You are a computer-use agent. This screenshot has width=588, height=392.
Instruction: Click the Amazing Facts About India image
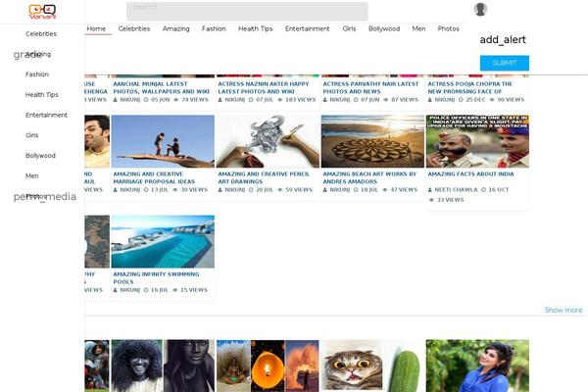pyautogui.click(x=477, y=141)
